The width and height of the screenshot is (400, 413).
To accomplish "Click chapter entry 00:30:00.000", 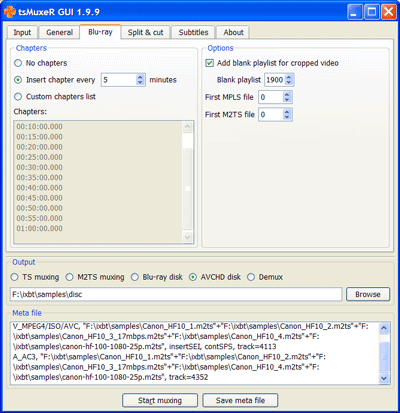I will [40, 167].
